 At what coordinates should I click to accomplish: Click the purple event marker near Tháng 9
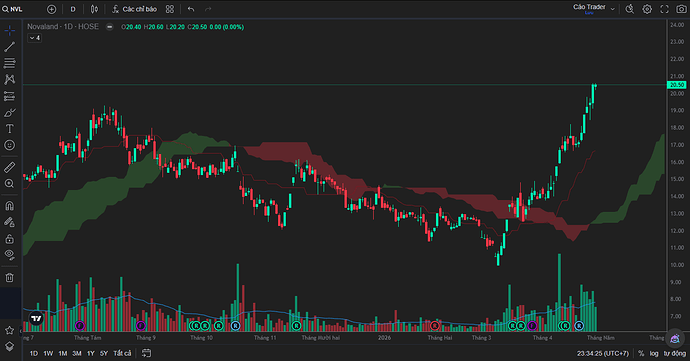tap(140, 325)
